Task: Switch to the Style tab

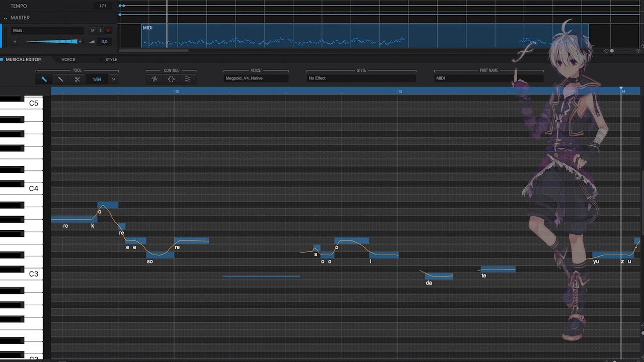Action: [111, 59]
